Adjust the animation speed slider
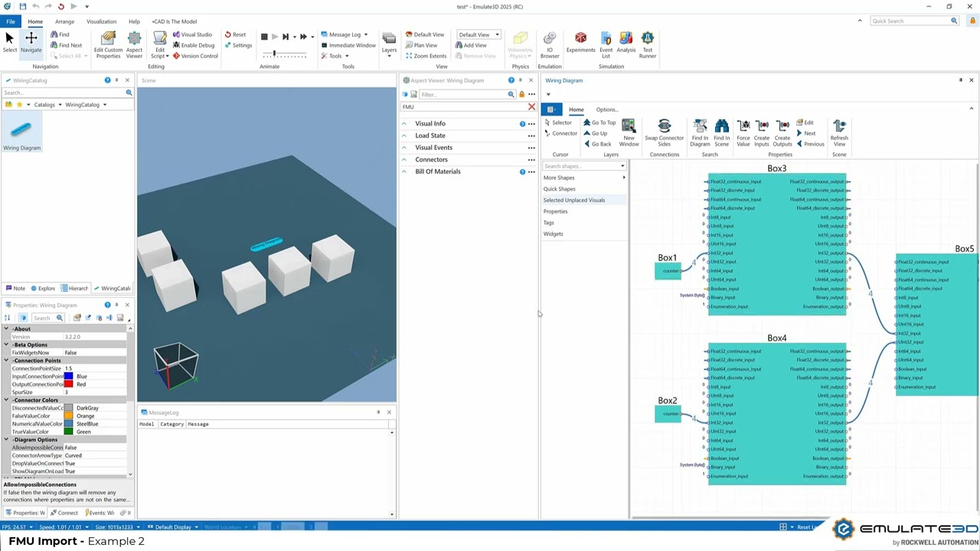This screenshot has height=551, width=980. (275, 54)
